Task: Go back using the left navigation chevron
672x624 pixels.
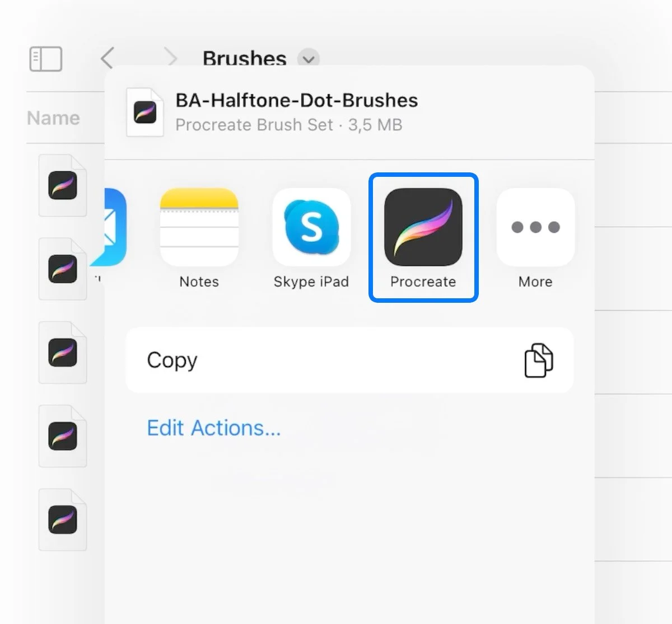Action: 107,58
